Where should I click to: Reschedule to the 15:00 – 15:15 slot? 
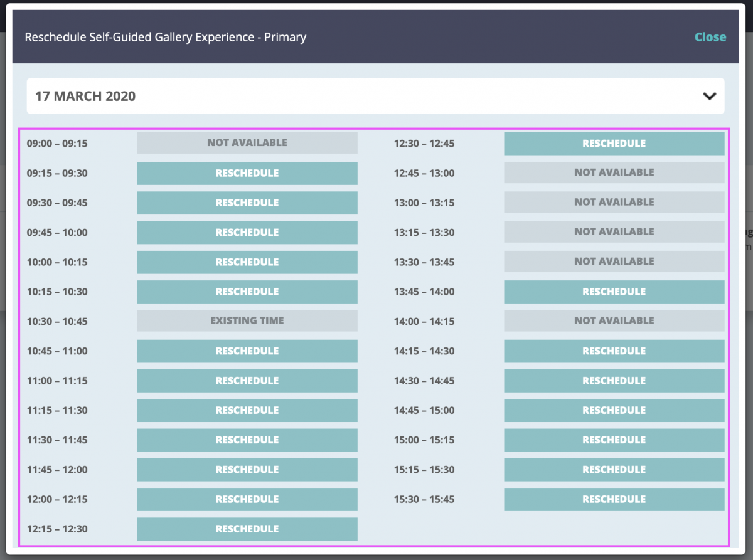614,440
